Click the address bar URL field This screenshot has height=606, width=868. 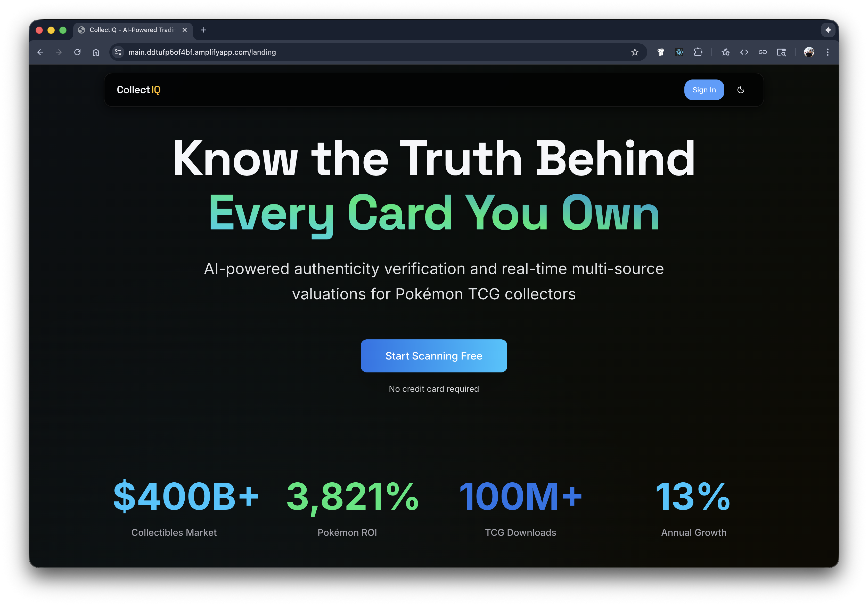(340, 52)
